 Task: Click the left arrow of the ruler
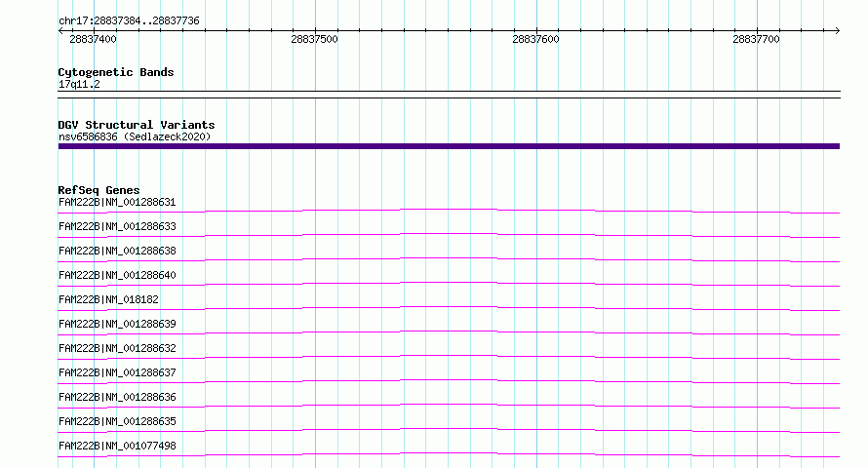coord(60,31)
